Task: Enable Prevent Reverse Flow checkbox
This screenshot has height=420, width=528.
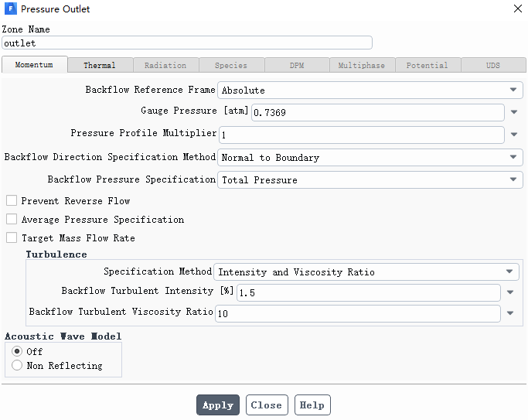Action: coord(12,201)
